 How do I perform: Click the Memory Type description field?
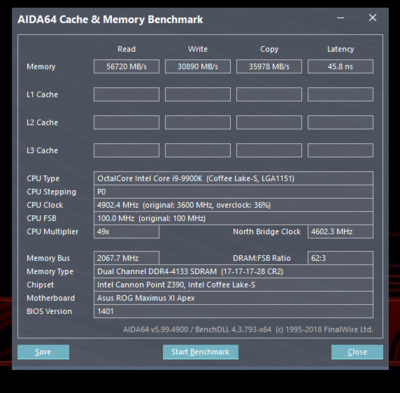pos(233,272)
